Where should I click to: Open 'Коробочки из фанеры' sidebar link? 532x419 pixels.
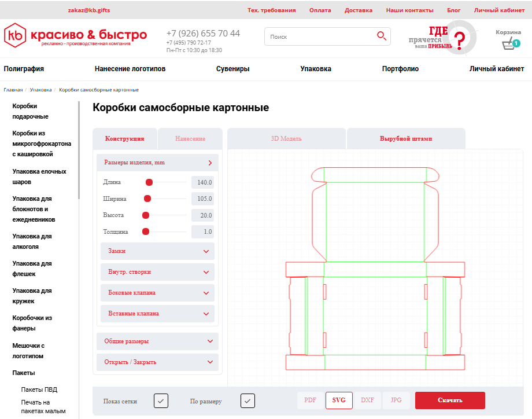tap(32, 323)
